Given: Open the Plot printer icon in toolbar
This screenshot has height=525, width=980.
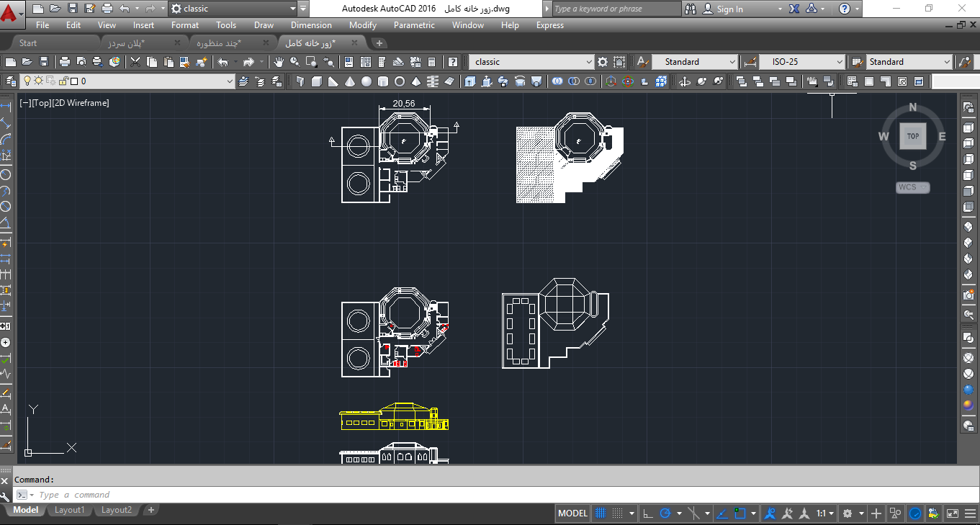Looking at the screenshot, I should point(64,62).
